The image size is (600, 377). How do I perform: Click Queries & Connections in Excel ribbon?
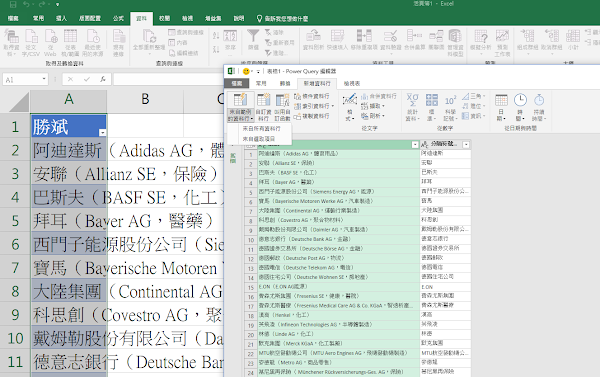pyautogui.click(x=186, y=33)
